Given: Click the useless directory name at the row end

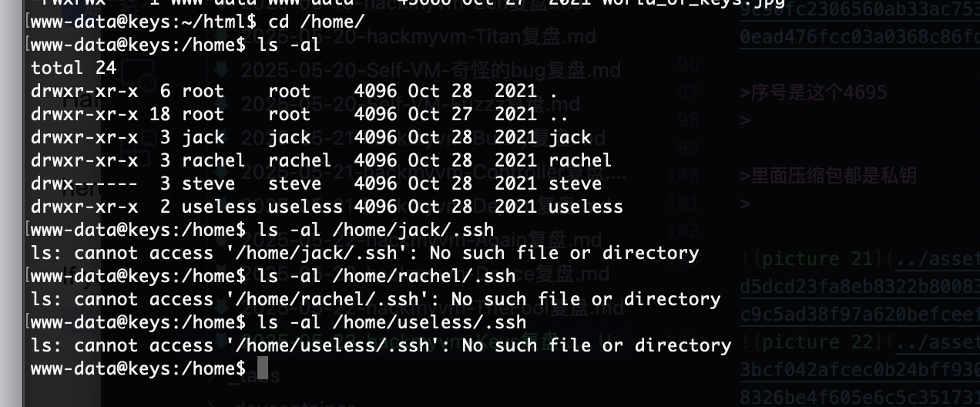Looking at the screenshot, I should (586, 207).
